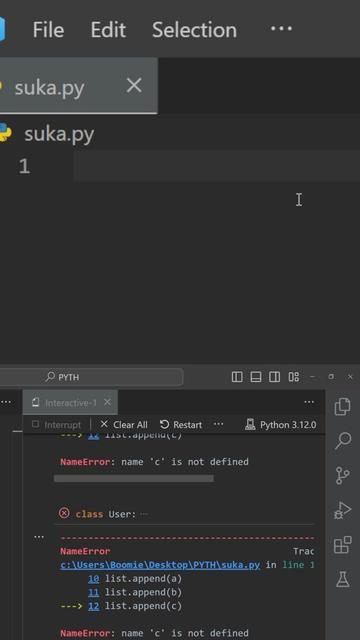Screen dimensions: 360x640
Task: Focus the PYTH command center search box
Action: tap(91, 377)
